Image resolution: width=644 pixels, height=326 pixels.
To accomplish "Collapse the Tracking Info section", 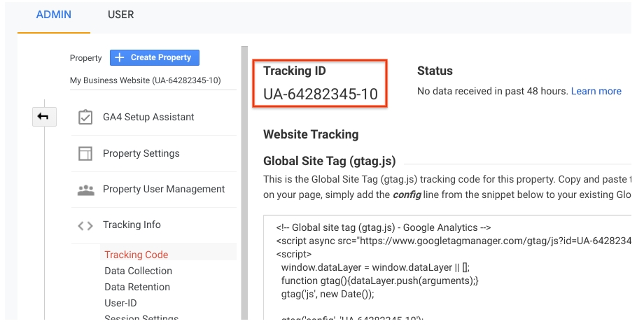I will pyautogui.click(x=132, y=225).
